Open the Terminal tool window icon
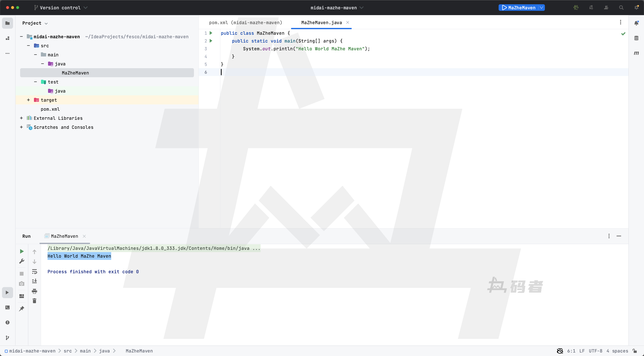Screen dimensions: 644x356 pos(7,307)
